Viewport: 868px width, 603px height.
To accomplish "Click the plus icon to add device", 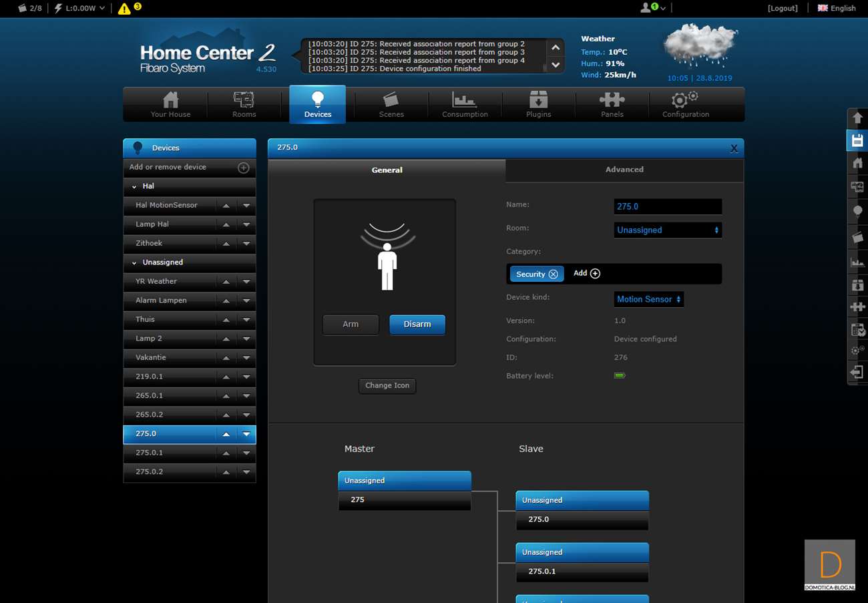I will tap(244, 168).
